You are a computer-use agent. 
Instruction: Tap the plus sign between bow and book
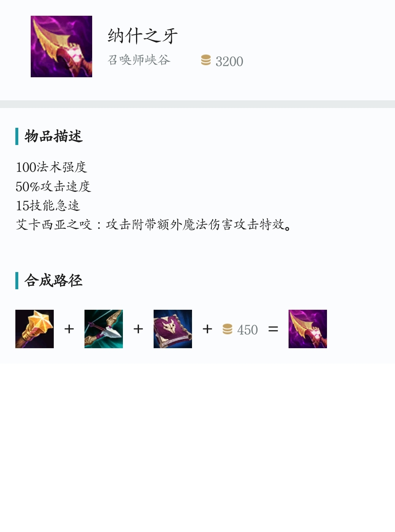(138, 329)
